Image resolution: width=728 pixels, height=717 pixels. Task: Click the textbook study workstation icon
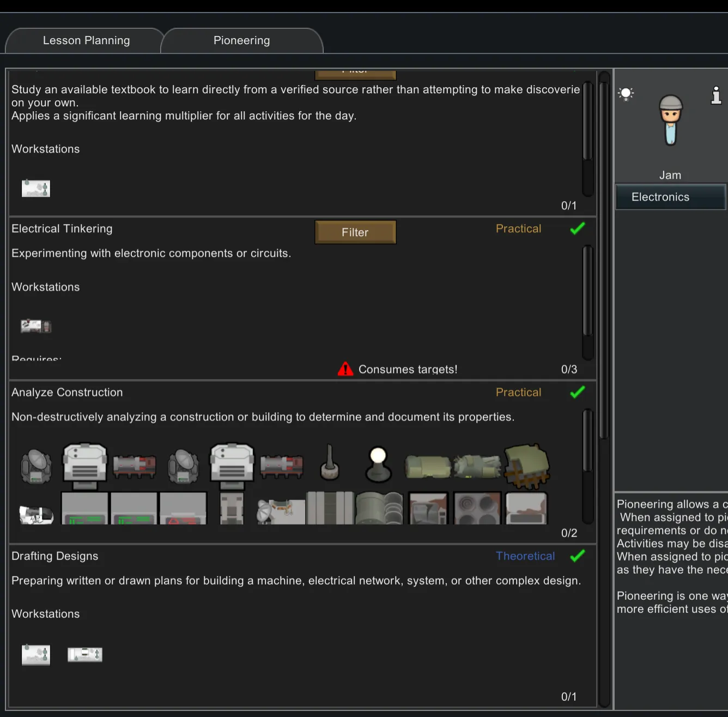tap(36, 189)
